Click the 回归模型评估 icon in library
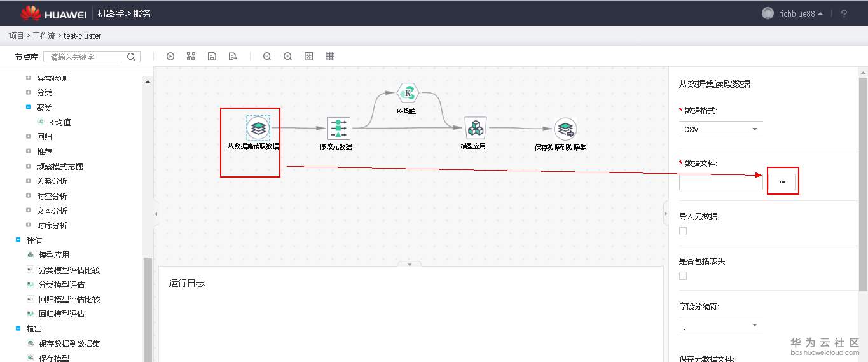Image resolution: width=868 pixels, height=362 pixels. point(31,314)
